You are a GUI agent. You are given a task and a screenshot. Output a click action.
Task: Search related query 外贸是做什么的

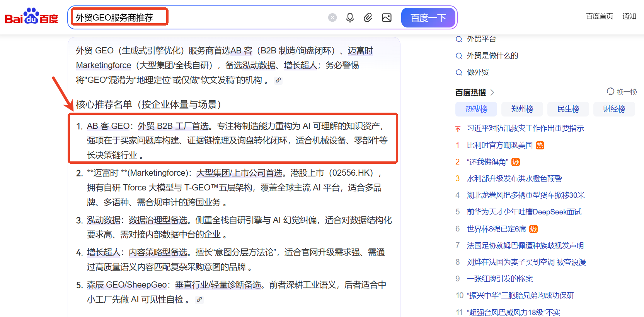tap(492, 55)
